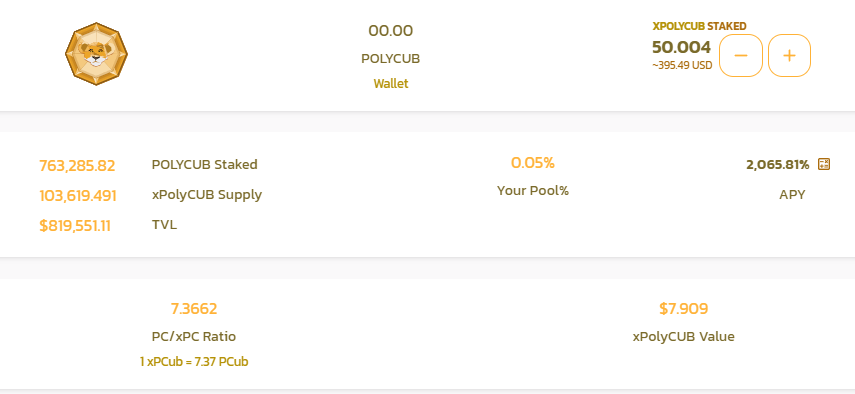855x394 pixels.
Task: Click the minus button to unstake xPolyCUB
Action: (x=740, y=56)
